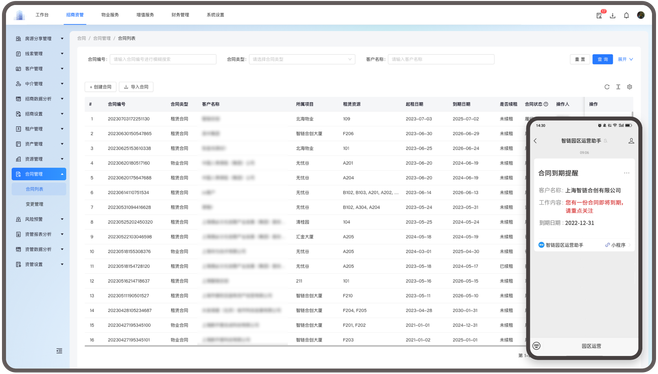Tap the date 2022-12-31 on the phone card
The image size is (658, 374).
click(580, 223)
